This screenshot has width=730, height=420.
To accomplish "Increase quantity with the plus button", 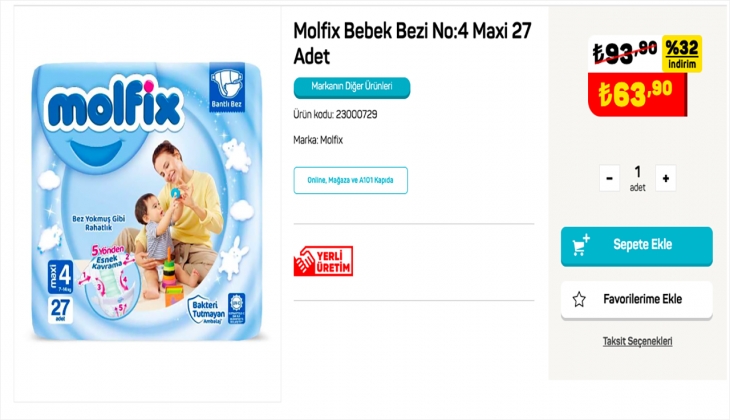I will click(x=666, y=179).
